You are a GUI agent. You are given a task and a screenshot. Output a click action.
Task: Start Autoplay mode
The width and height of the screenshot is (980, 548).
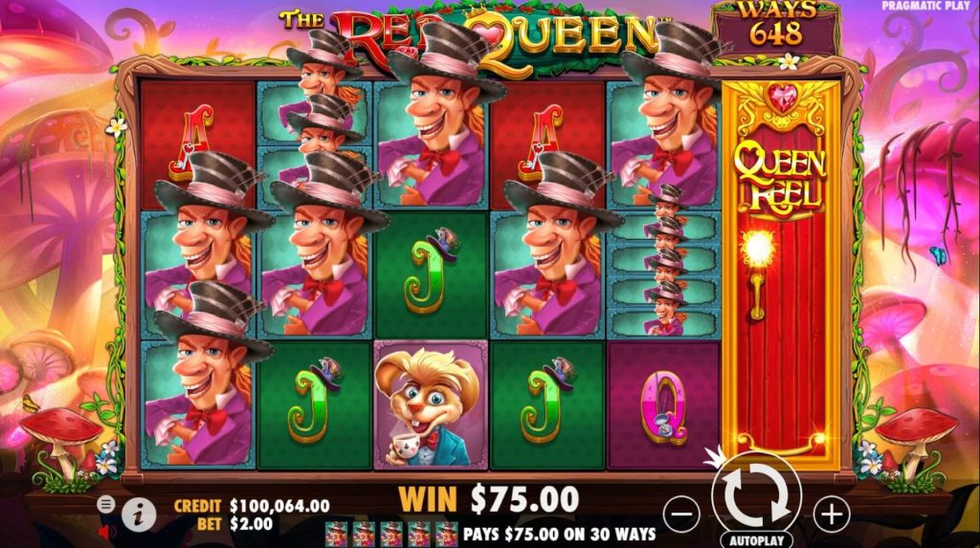pyautogui.click(x=756, y=540)
